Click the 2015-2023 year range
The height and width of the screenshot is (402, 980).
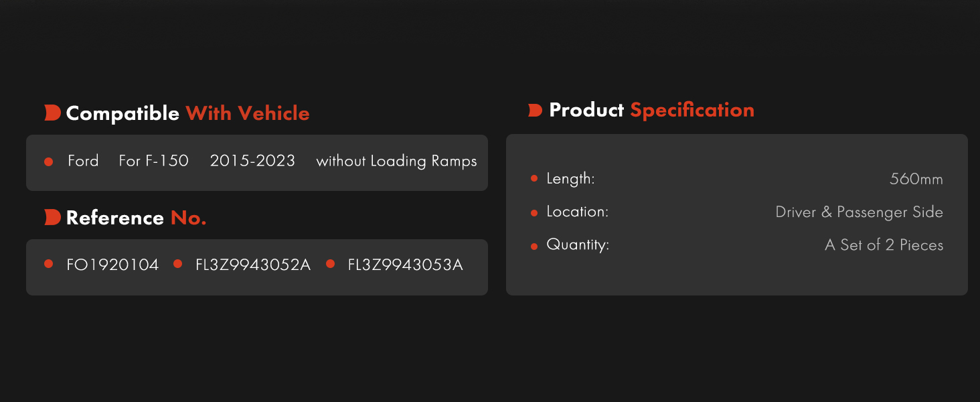[252, 161]
